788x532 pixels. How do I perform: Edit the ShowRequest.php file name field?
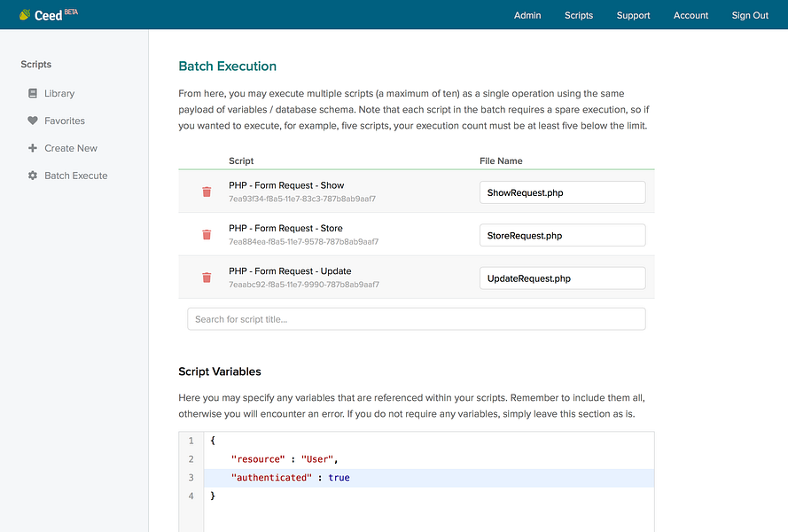tap(562, 192)
